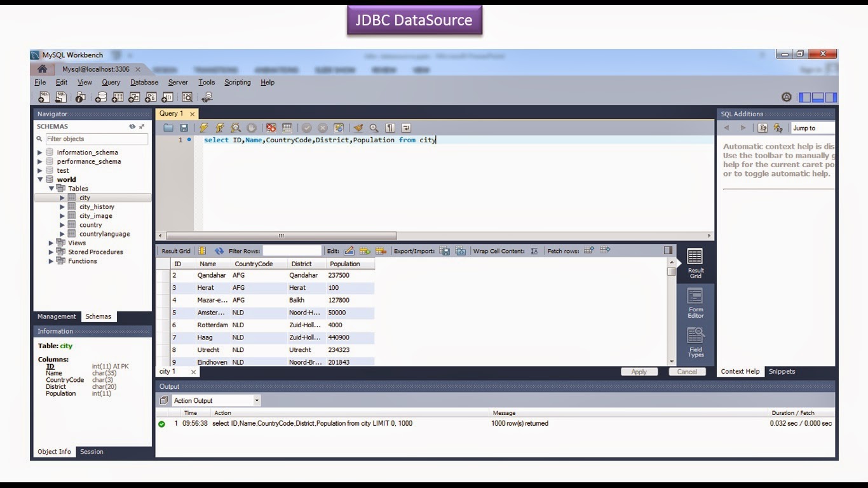The height and width of the screenshot is (488, 868).
Task: Open the Explain plan magnifier icon
Action: [x=235, y=127]
